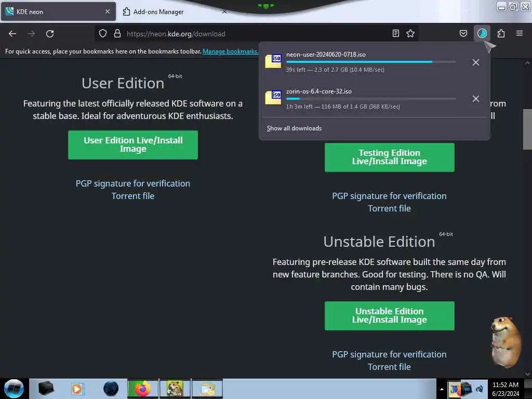Screen dimensions: 532x399
Task: Open Testing Edition Torrent file link
Action: point(390,208)
